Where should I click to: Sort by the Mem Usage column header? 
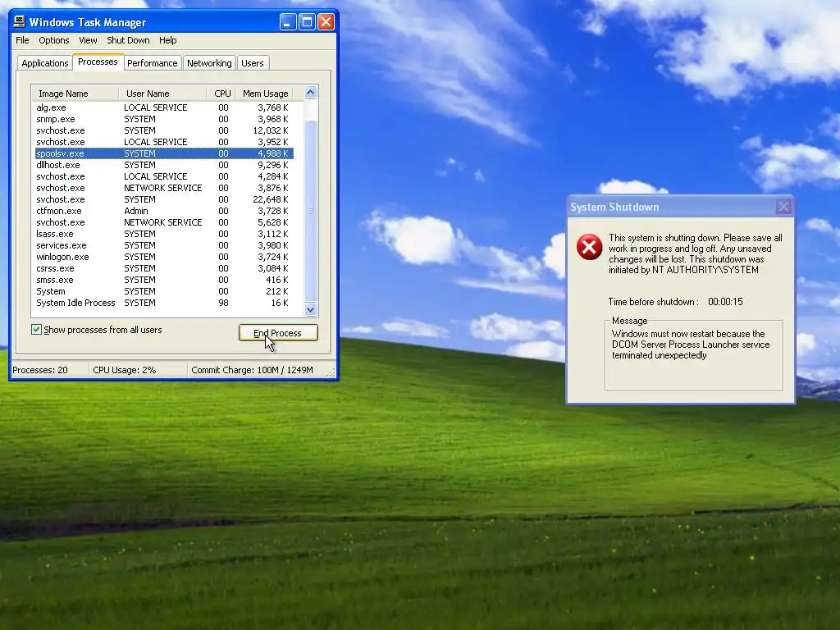pyautogui.click(x=265, y=94)
